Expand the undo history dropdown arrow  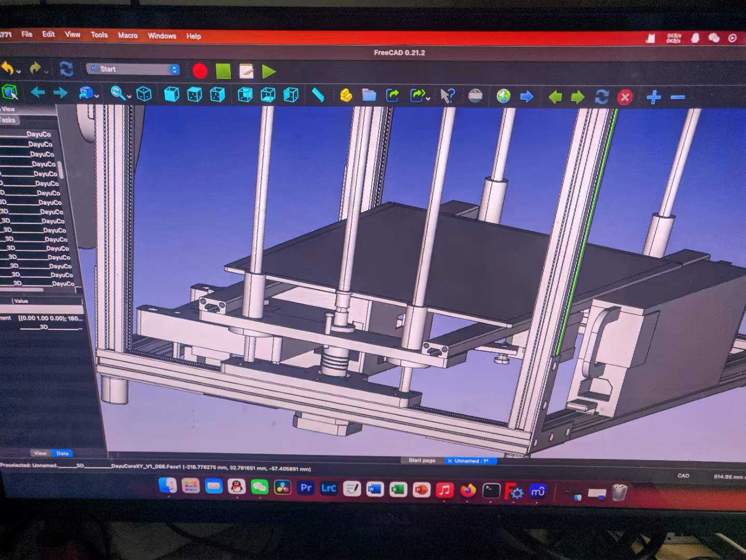pyautogui.click(x=19, y=71)
